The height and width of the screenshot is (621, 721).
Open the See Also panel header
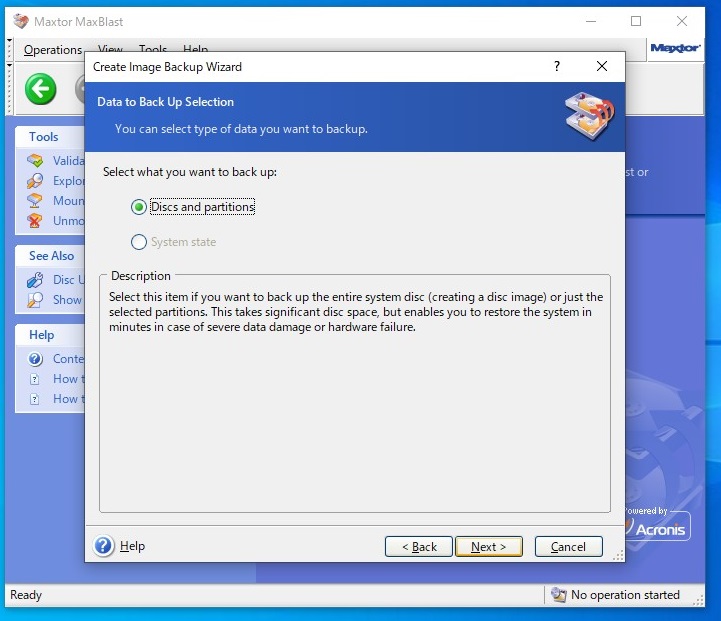[x=51, y=256]
